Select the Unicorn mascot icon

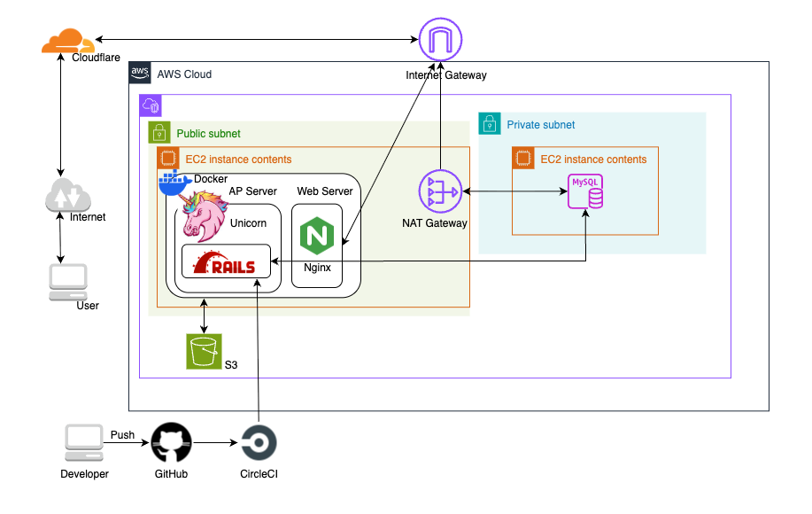[x=205, y=216]
